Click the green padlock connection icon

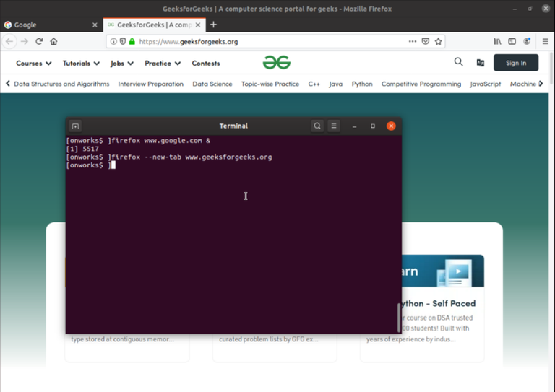[x=132, y=41]
